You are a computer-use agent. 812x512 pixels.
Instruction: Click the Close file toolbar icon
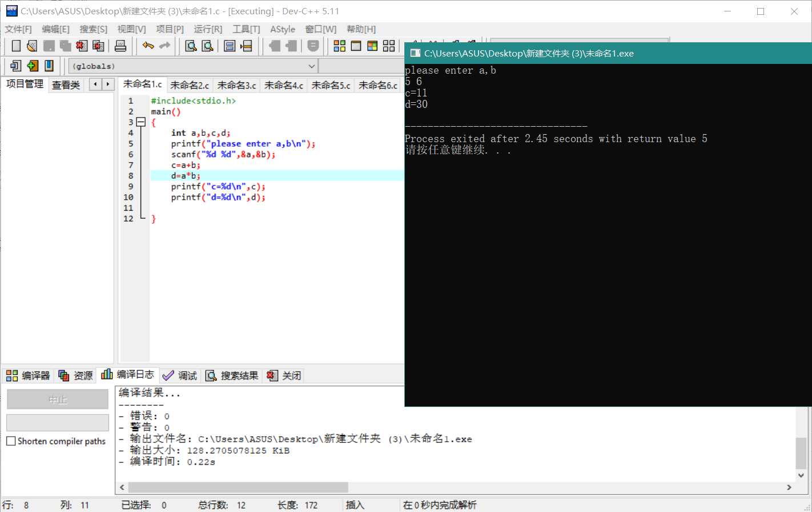[x=82, y=46]
